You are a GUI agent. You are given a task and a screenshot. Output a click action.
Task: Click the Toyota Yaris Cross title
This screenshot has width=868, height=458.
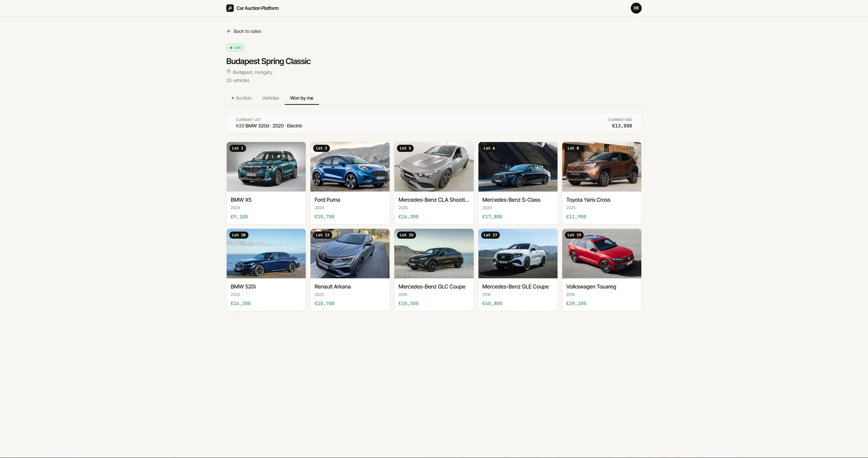tap(588, 200)
